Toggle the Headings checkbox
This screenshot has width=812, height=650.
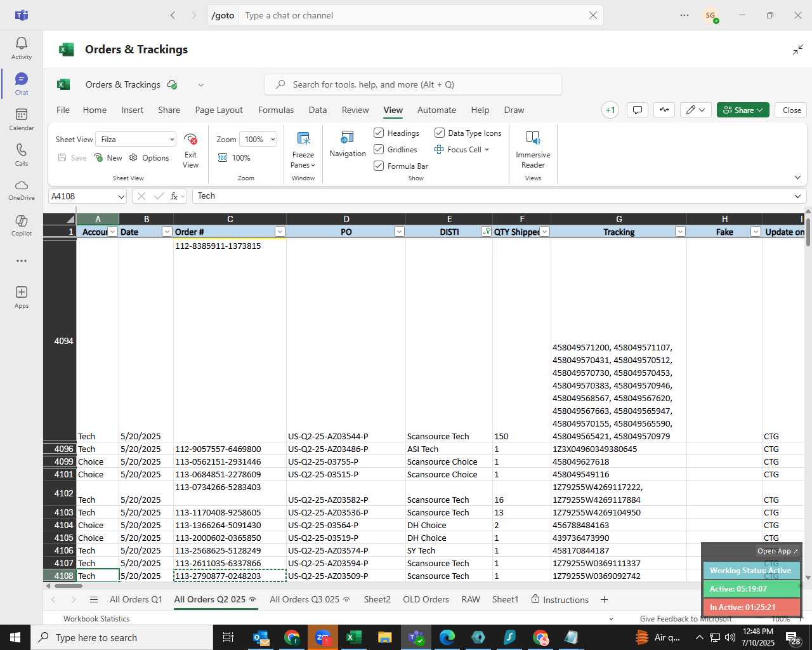point(379,133)
